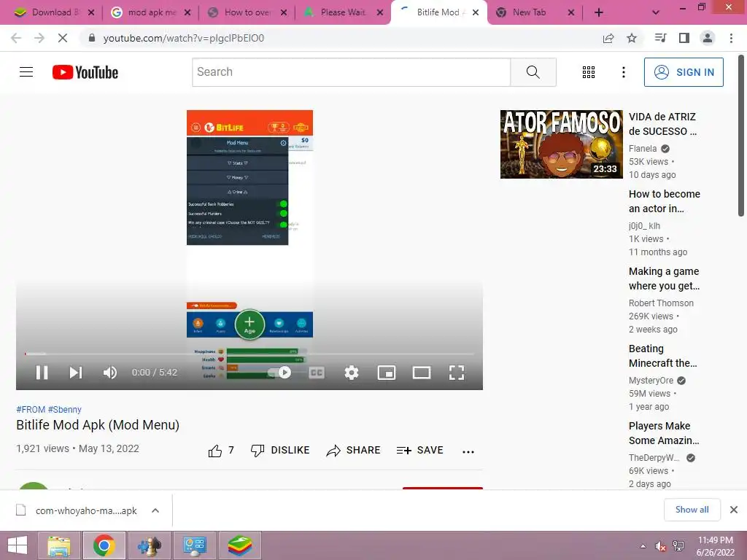The image size is (747, 560).
Task: Open 'Players Make Some Amazin...' video
Action: (x=664, y=433)
